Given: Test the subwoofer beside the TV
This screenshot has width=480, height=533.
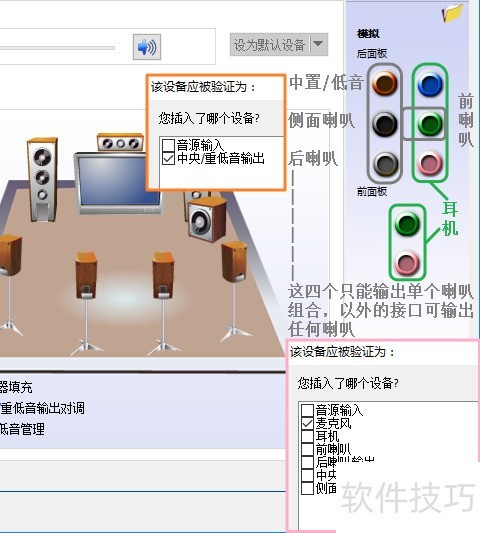Looking at the screenshot, I should click(207, 220).
